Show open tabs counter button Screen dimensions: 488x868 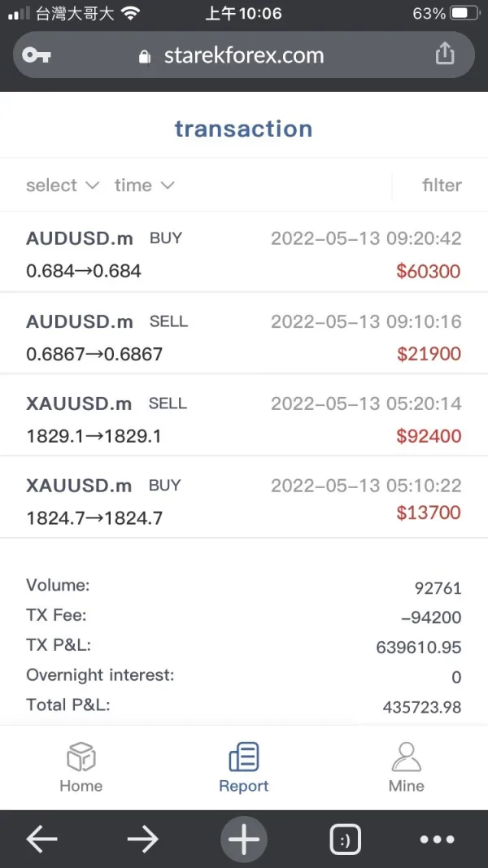(x=345, y=840)
